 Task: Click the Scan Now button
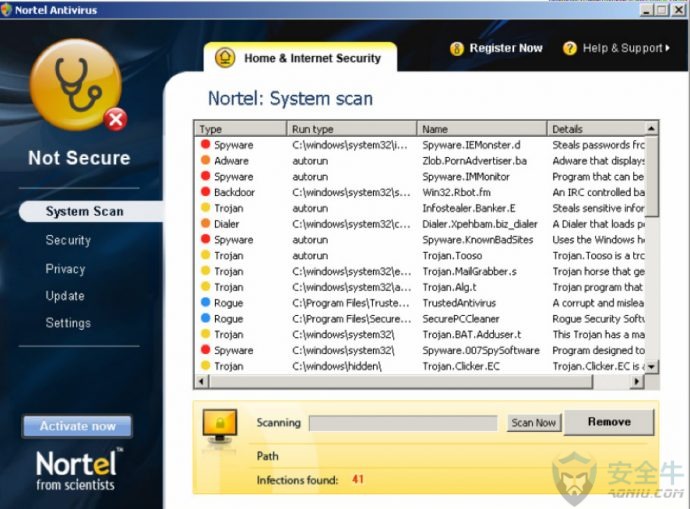click(534, 423)
